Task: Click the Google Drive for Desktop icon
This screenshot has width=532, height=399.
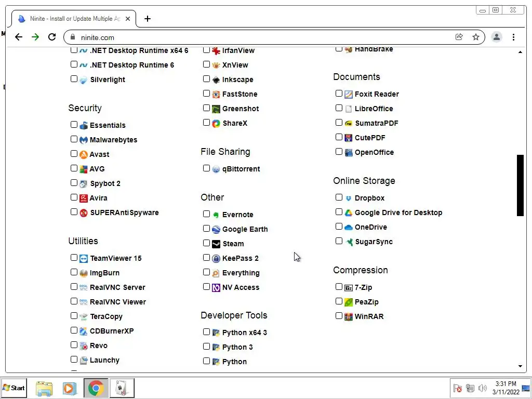Action: [349, 212]
